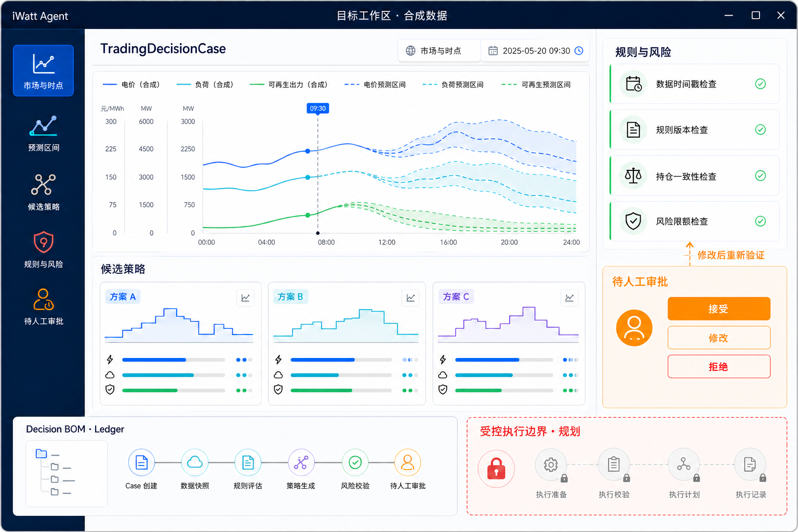Click 方案 B lightning energy progress bar

click(341, 360)
